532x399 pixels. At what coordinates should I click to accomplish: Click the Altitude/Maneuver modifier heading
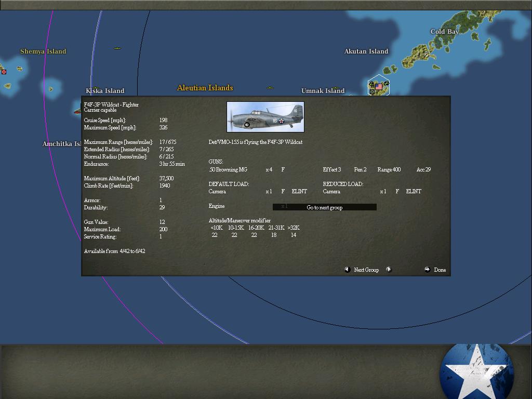click(x=240, y=220)
